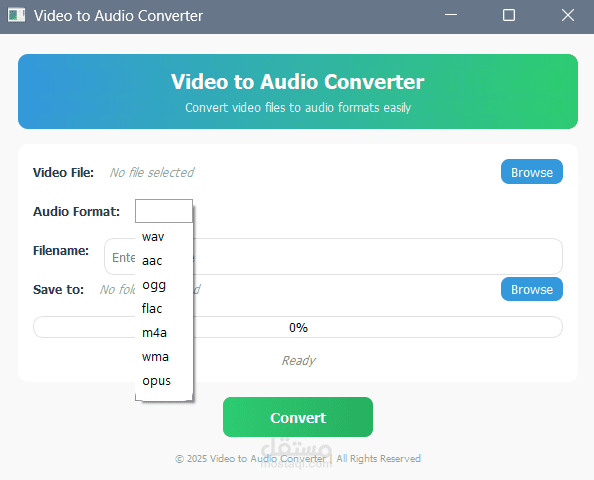This screenshot has height=480, width=594.
Task: Choose wav from the format list
Action: pyautogui.click(x=164, y=237)
